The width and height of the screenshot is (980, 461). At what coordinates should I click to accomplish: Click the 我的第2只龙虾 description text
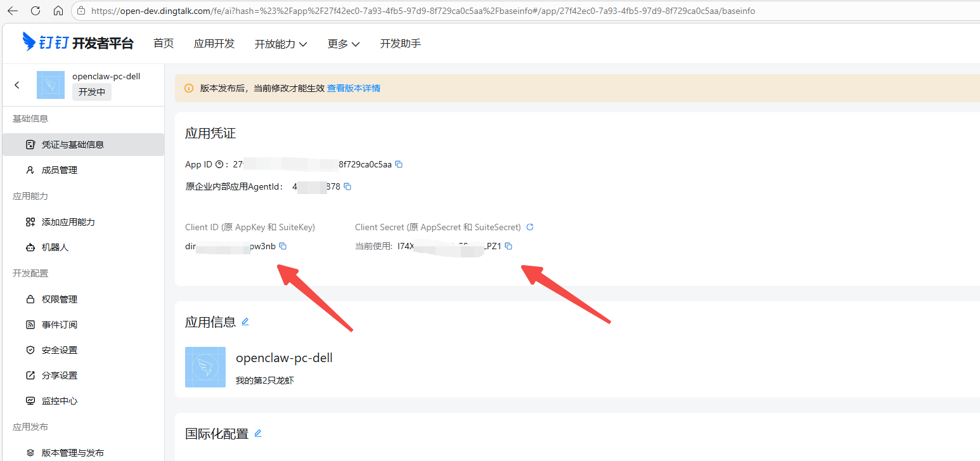click(x=265, y=380)
